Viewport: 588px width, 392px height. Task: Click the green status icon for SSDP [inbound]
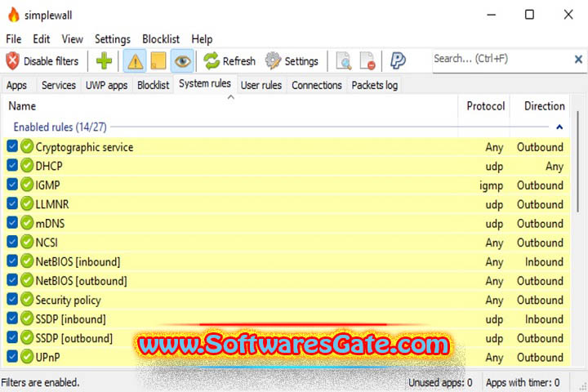(27, 318)
